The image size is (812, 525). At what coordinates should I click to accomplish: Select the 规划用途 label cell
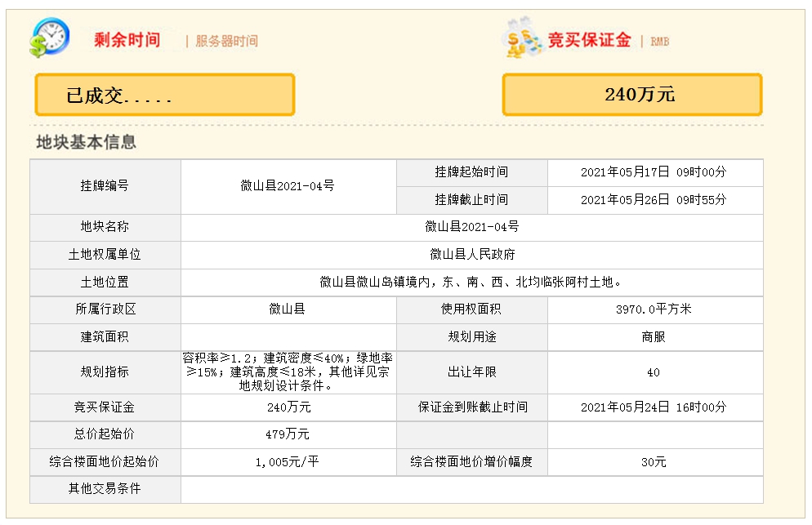[472, 337]
